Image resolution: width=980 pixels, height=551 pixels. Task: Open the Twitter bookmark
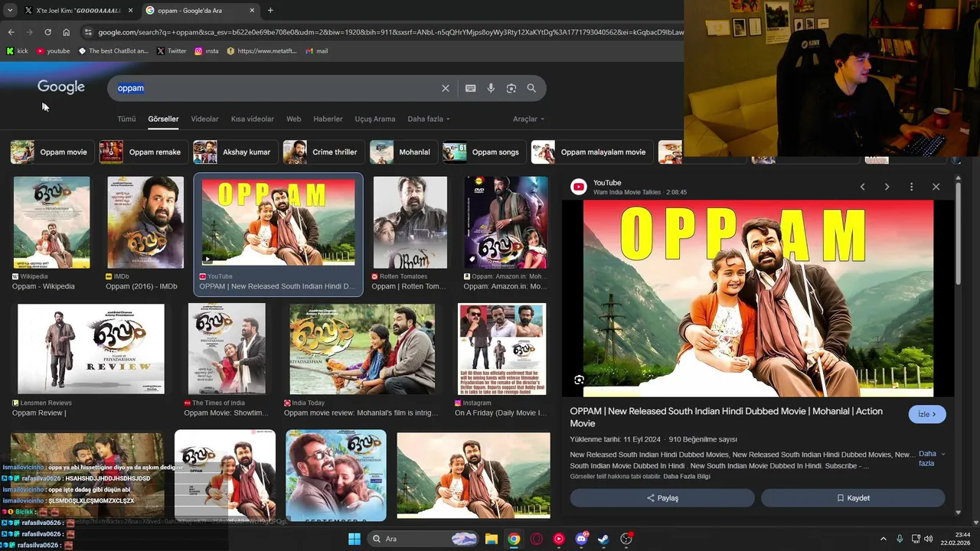(x=171, y=51)
